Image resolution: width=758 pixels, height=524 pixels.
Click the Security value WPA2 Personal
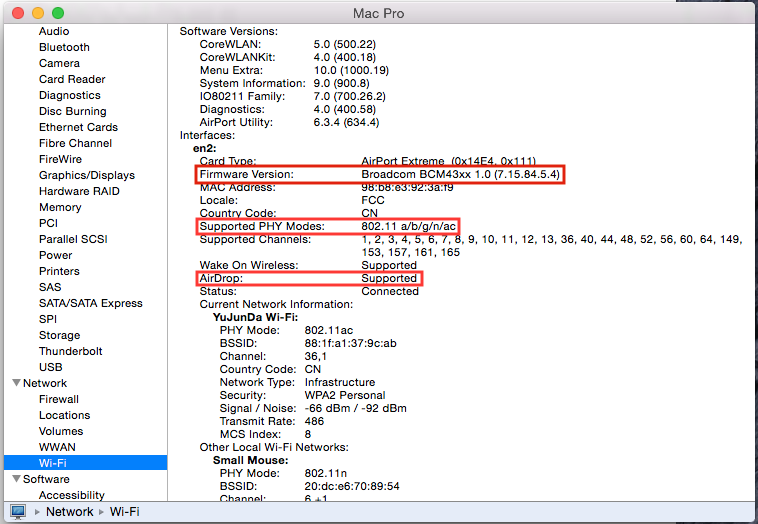pyautogui.click(x=345, y=395)
